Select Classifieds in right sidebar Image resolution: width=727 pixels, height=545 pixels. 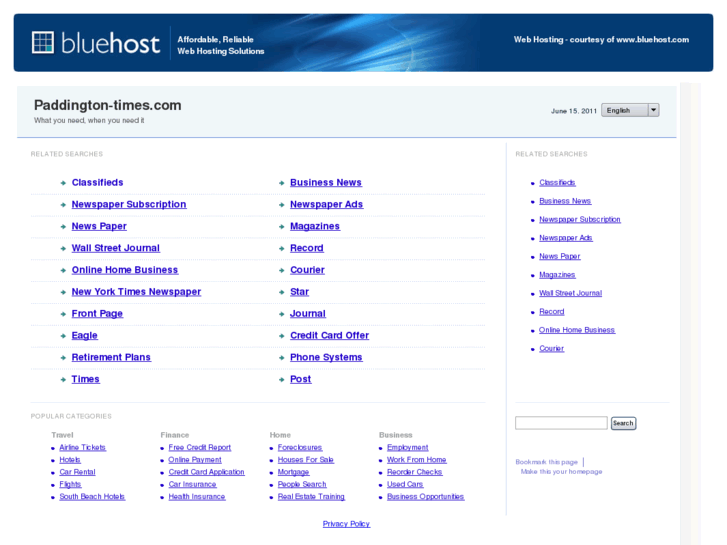tap(557, 183)
